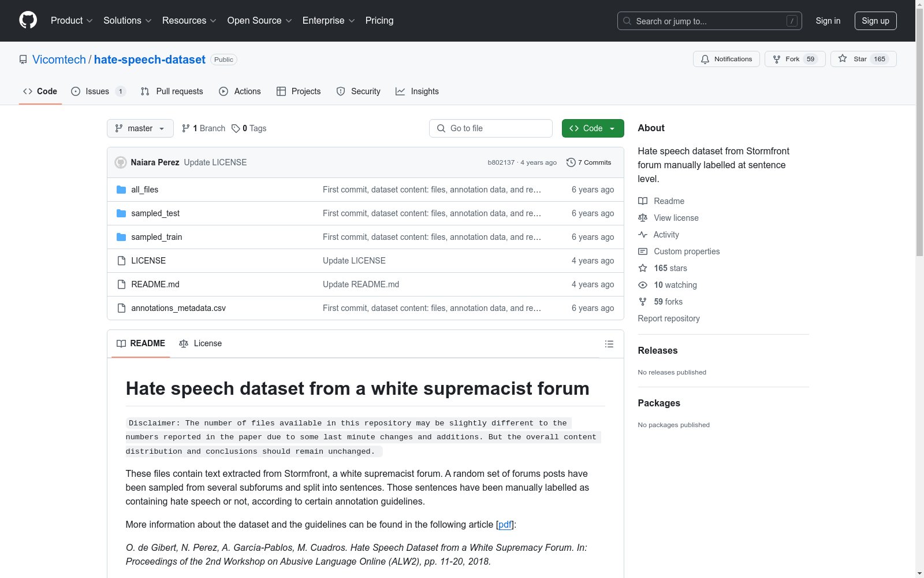924x578 pixels.
Task: Click the annotations_metadata.csv file icon
Action: coord(121,308)
